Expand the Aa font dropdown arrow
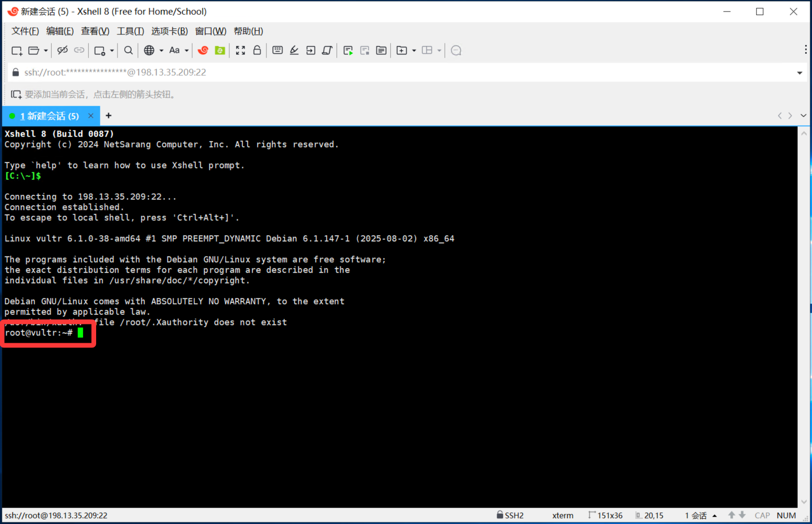 pos(187,51)
